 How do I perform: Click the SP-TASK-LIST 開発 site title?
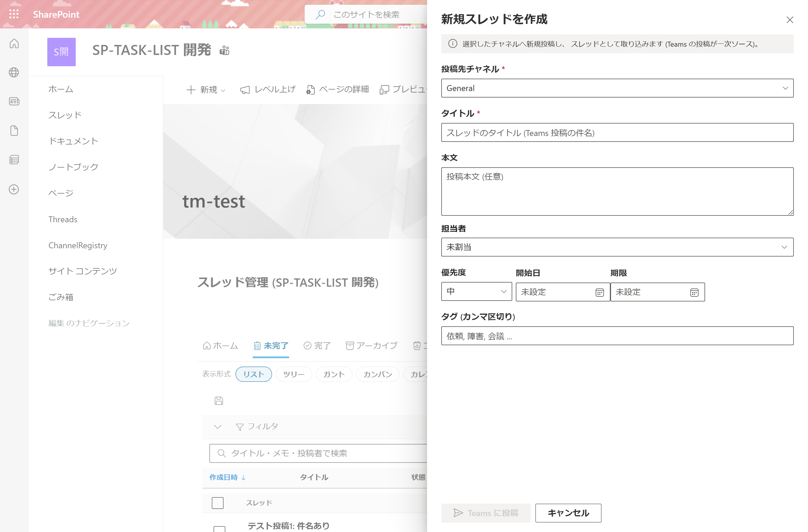[x=152, y=50]
